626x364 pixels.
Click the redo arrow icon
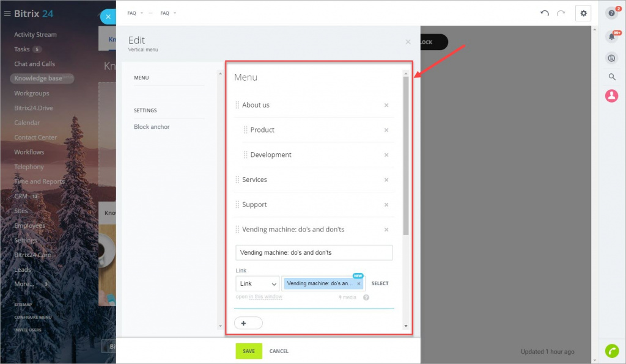[x=561, y=13]
